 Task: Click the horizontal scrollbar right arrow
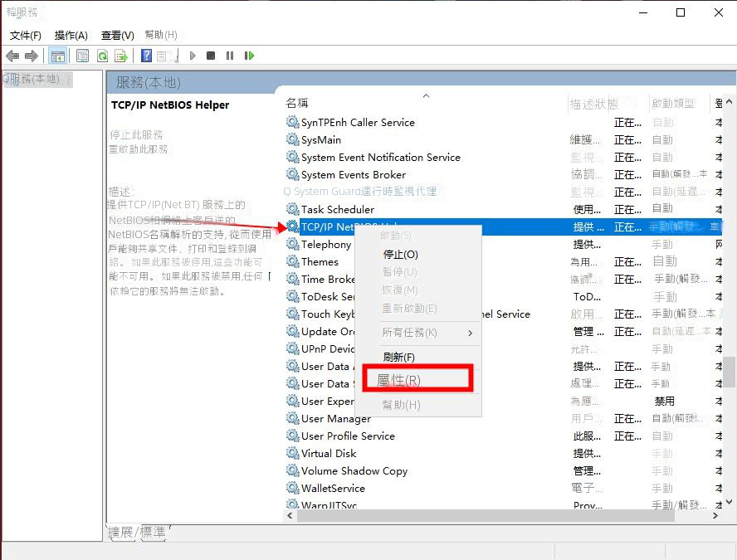tap(715, 515)
